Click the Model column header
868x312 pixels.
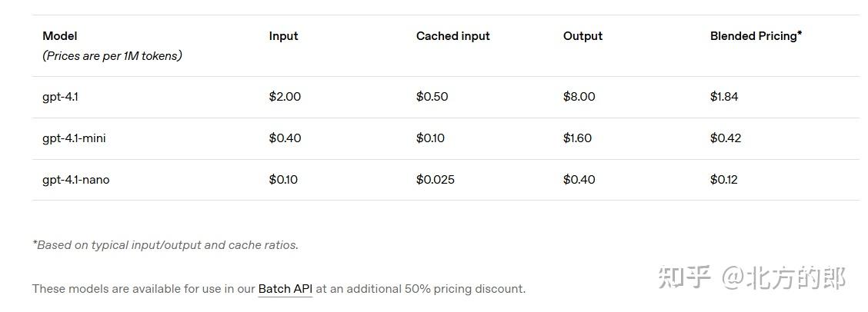pos(60,36)
